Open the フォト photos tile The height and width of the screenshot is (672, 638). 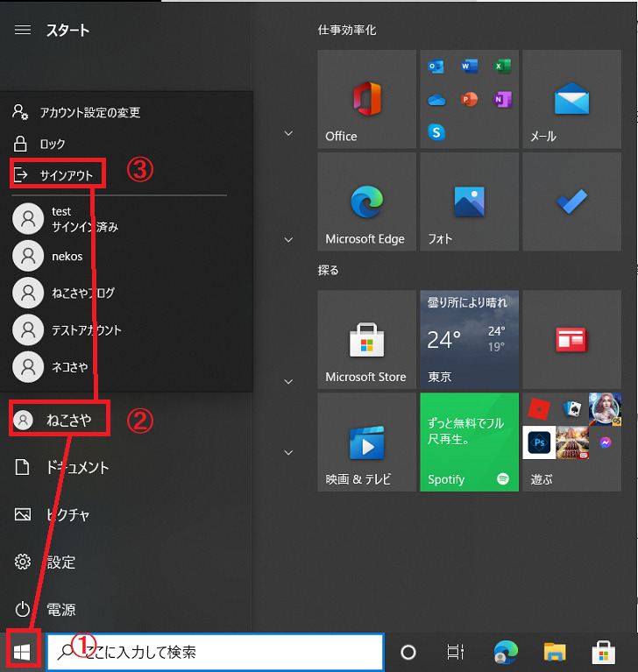click(469, 202)
